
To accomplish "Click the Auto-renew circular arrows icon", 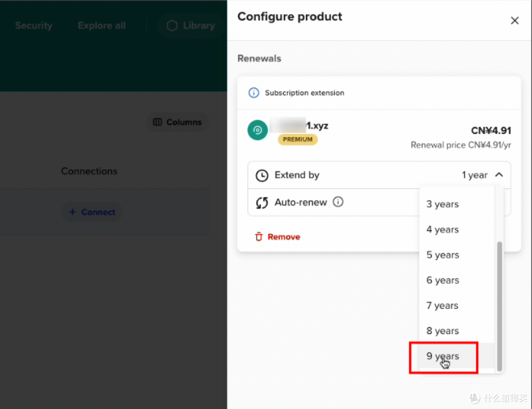I will (x=262, y=203).
